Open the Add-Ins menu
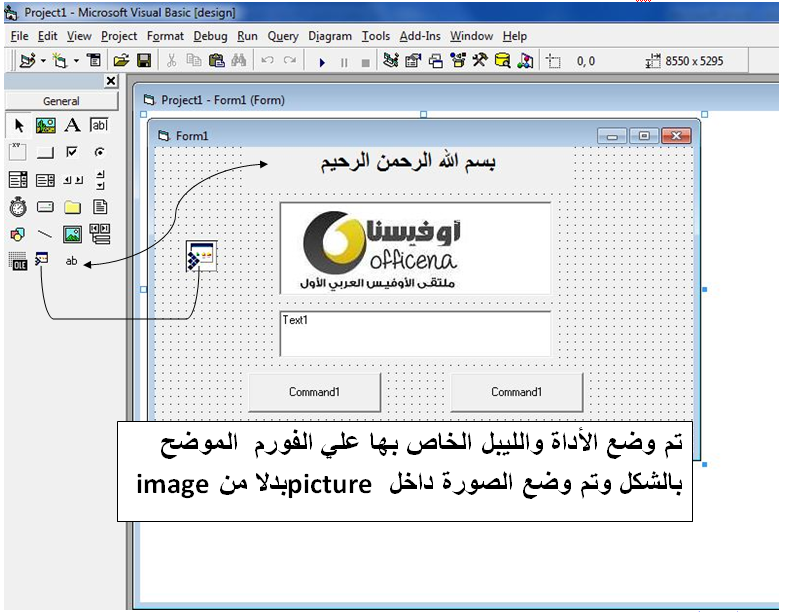 [420, 36]
